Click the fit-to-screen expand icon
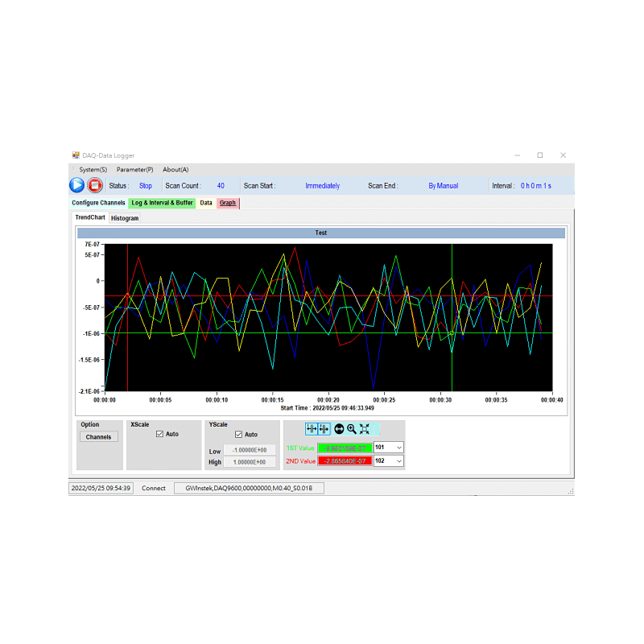Screen dimensions: 644x644 [x=364, y=428]
